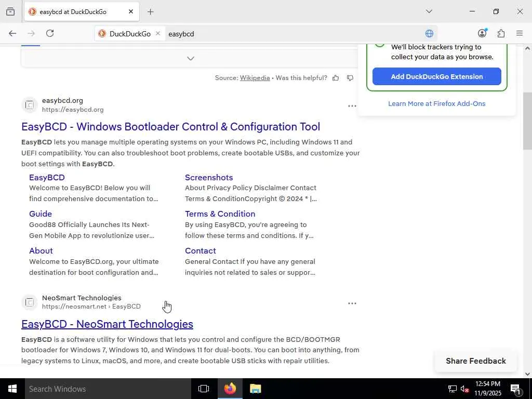Viewport: 532px width, 399px height.
Task: Click the https://easybcd.org URL text
Action: (73, 110)
